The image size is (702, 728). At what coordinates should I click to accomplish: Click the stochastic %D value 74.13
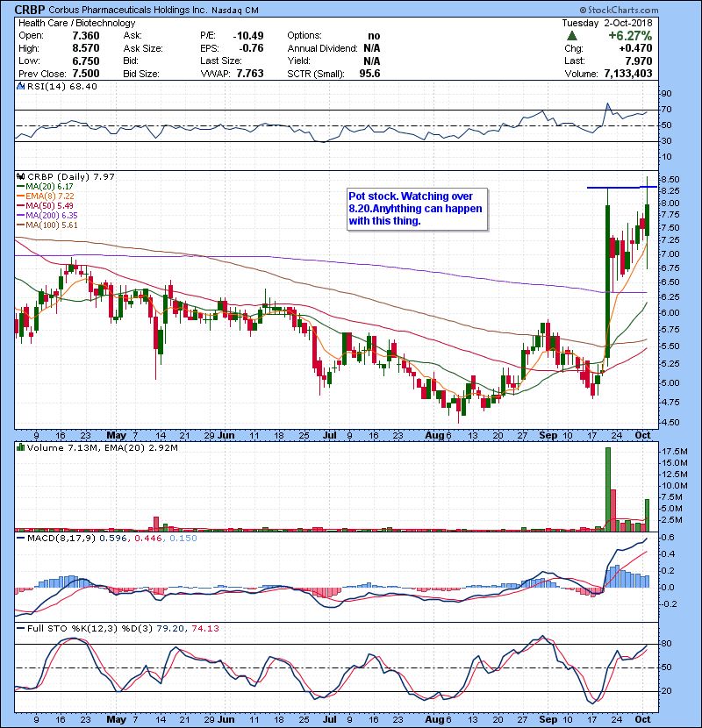click(x=204, y=628)
